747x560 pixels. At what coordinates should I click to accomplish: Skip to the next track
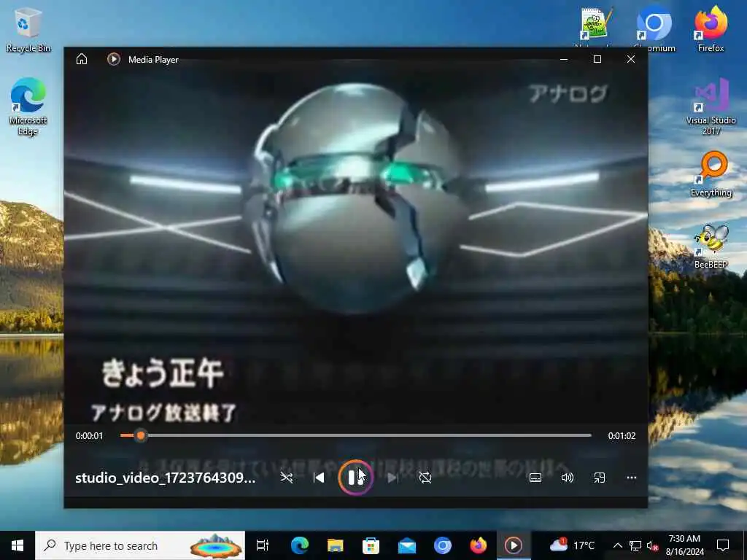pos(392,478)
